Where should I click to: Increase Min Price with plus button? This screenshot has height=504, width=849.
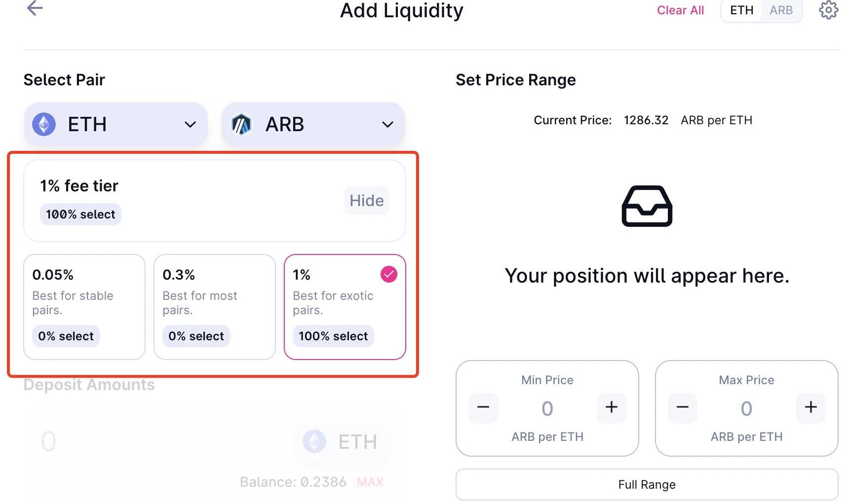[x=611, y=407]
